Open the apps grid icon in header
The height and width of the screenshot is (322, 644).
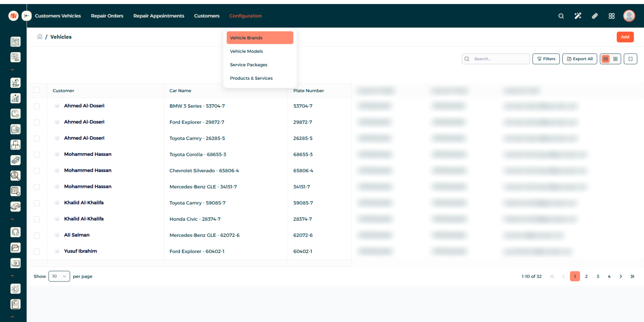[x=611, y=16]
